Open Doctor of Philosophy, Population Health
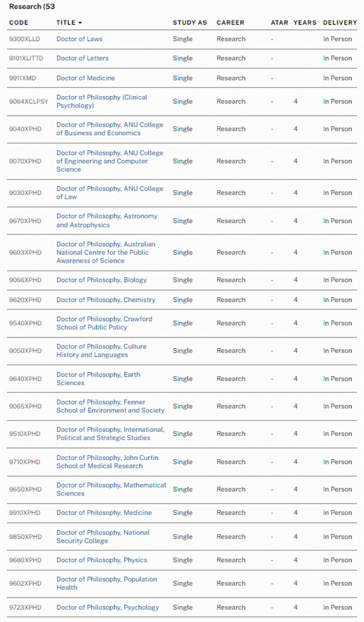 (x=107, y=583)
